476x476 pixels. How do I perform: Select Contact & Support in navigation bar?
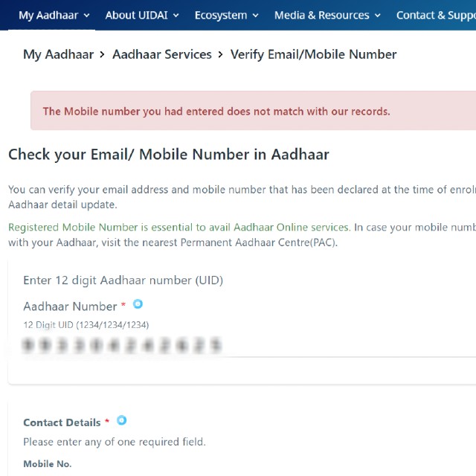pyautogui.click(x=436, y=15)
